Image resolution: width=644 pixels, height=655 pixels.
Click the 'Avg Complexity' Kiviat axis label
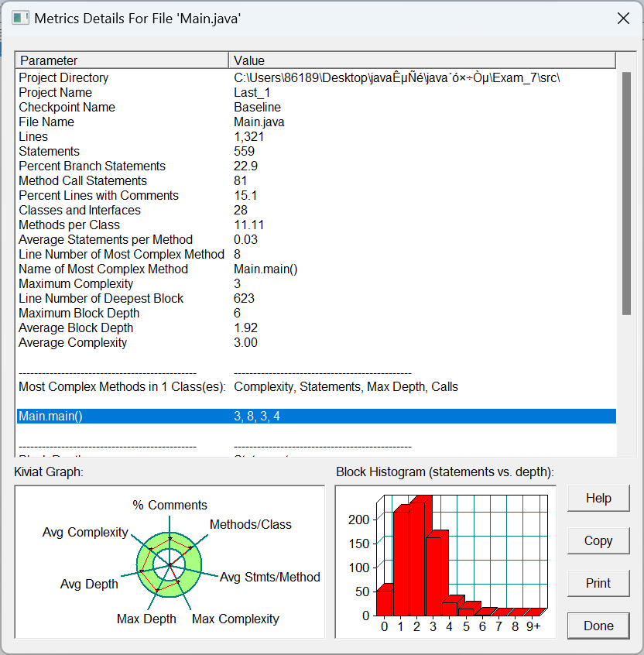[85, 532]
